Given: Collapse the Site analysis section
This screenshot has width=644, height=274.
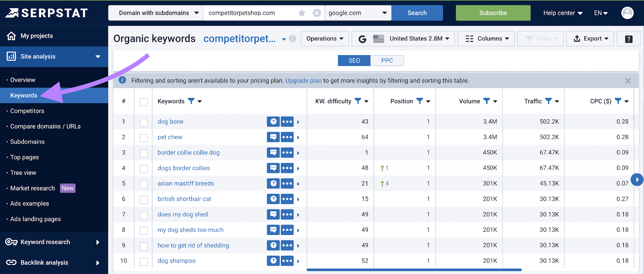Looking at the screenshot, I should [54, 56].
